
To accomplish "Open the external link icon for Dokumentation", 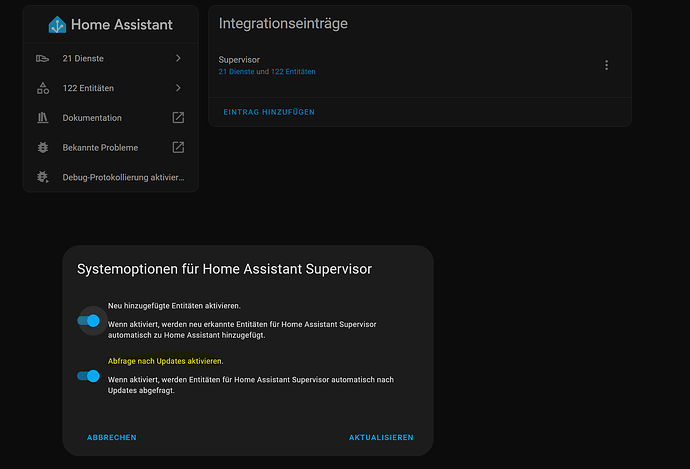I will pos(178,117).
